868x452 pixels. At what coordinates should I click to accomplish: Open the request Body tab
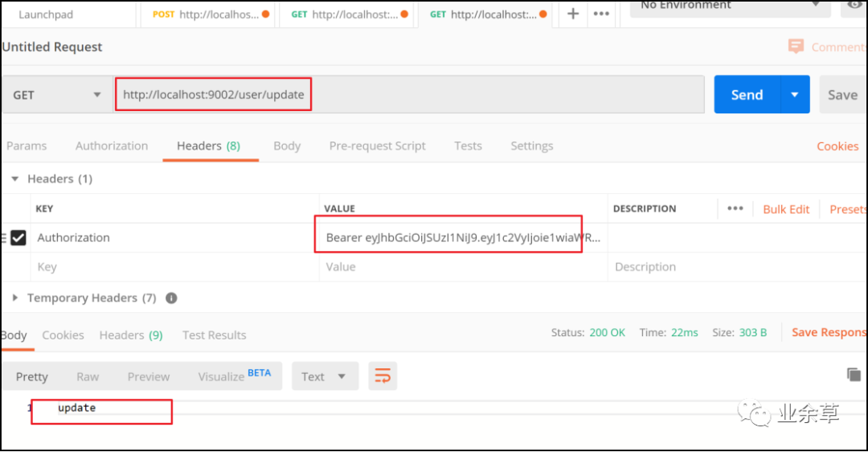(x=287, y=146)
